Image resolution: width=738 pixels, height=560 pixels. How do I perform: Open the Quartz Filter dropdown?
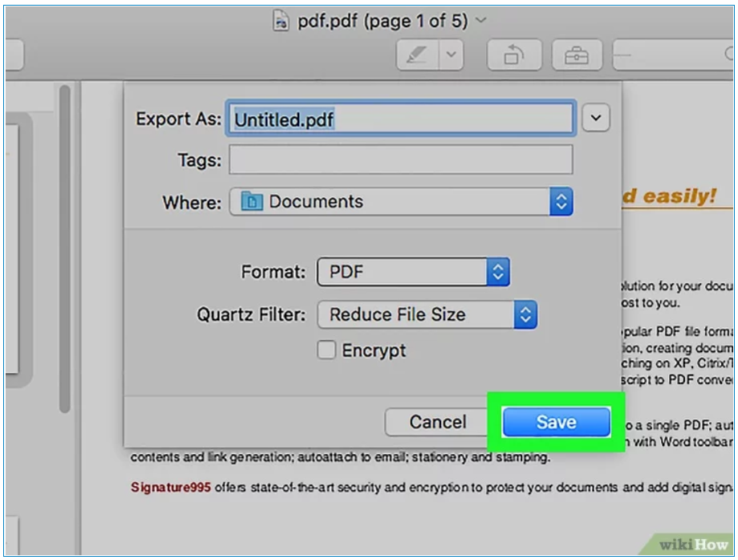427,314
